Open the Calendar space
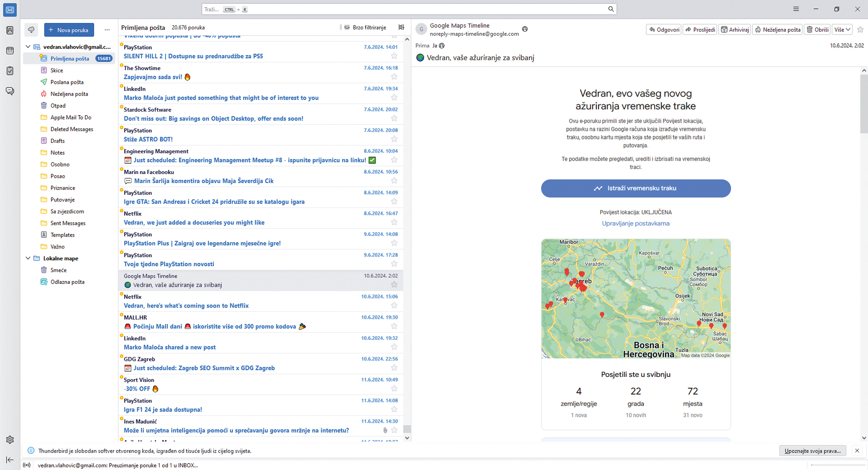This screenshot has width=868, height=470. (10, 51)
